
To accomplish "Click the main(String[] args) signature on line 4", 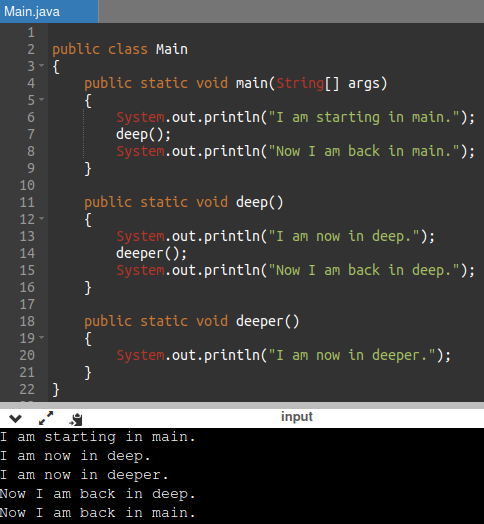I will [312, 84].
